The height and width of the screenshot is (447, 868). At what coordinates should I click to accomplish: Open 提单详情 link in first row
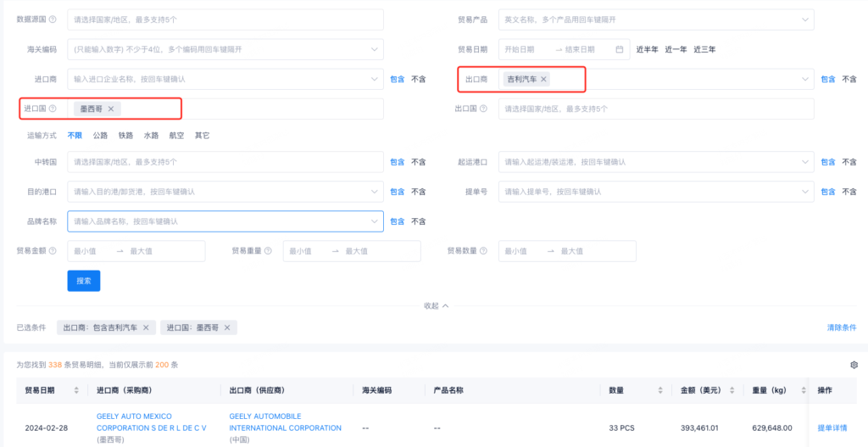coord(832,428)
